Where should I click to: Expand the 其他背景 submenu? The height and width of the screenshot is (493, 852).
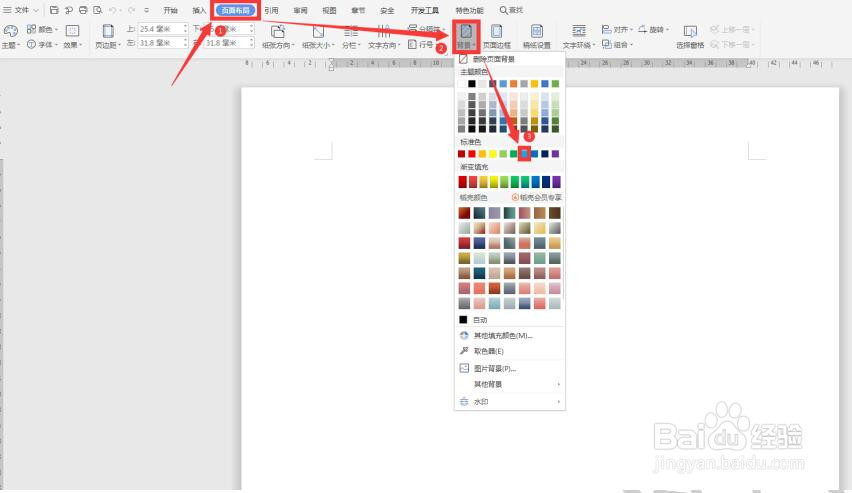(510, 384)
